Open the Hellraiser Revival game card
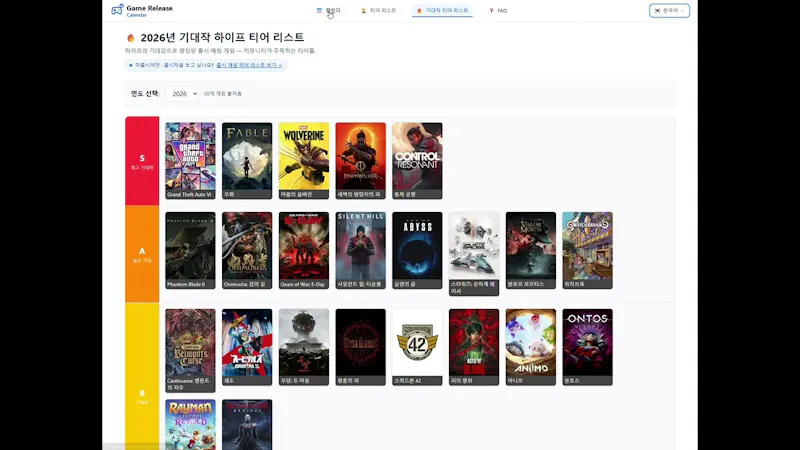Viewport: 800px width, 450px height. pos(247,424)
